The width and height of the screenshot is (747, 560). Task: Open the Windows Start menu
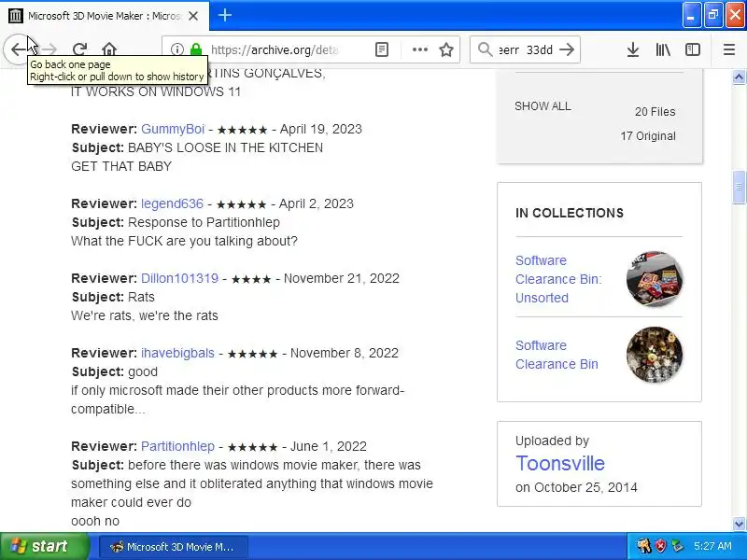point(45,546)
